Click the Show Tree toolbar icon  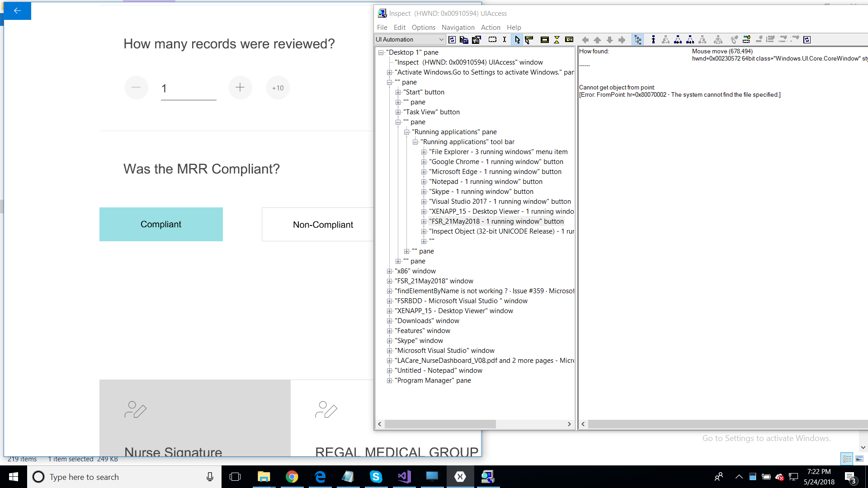click(638, 40)
